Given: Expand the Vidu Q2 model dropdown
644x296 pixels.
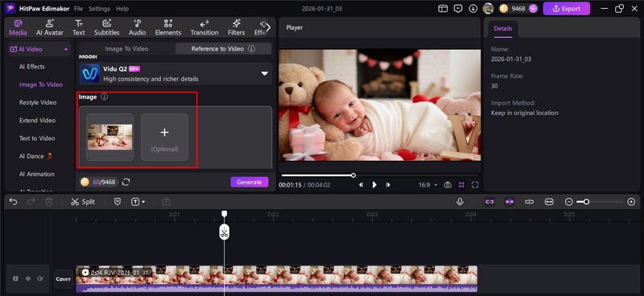Looking at the screenshot, I should click(265, 73).
